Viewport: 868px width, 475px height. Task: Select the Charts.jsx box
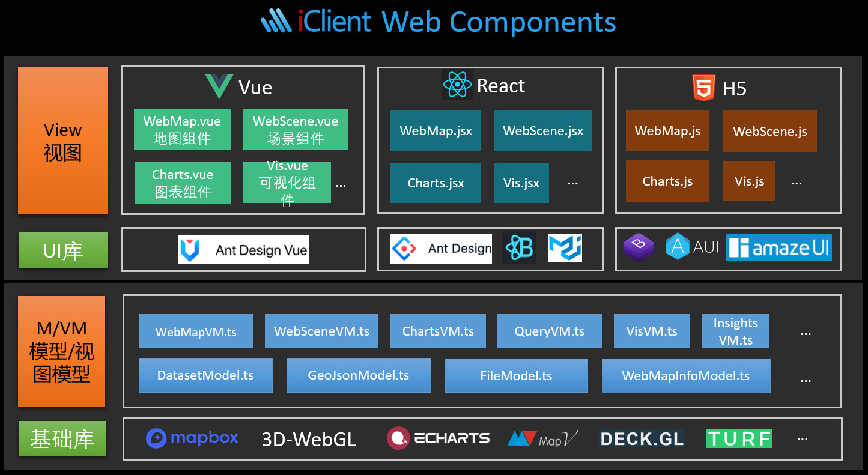click(x=436, y=183)
